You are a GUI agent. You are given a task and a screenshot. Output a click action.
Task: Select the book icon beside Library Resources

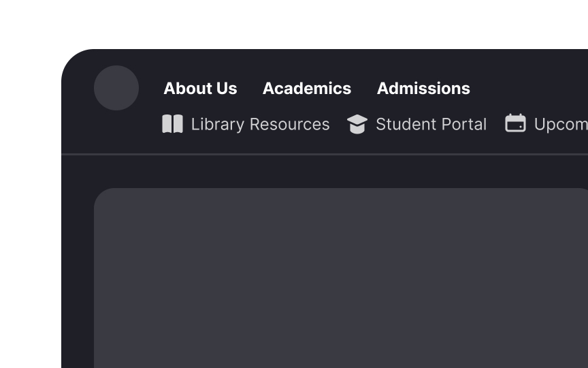point(172,124)
